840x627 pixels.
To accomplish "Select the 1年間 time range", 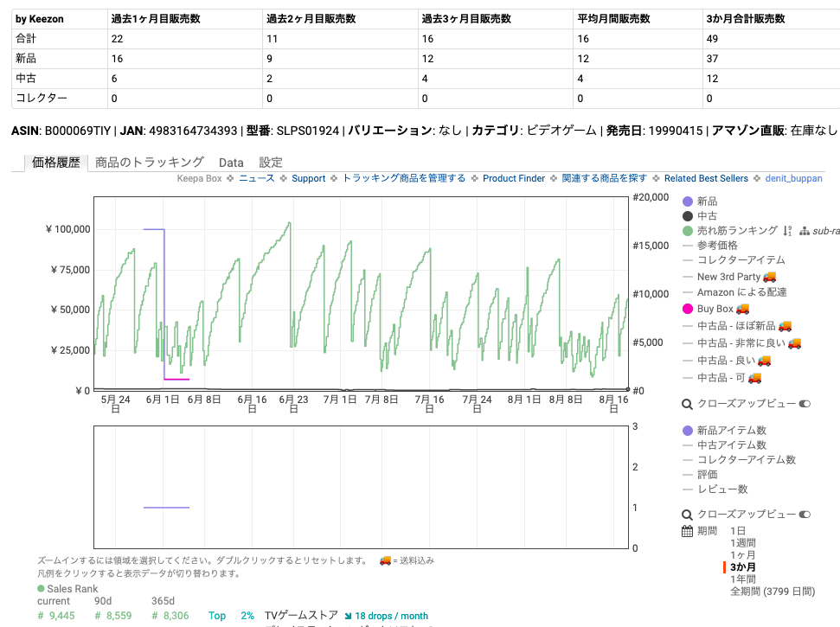I will [742, 579].
